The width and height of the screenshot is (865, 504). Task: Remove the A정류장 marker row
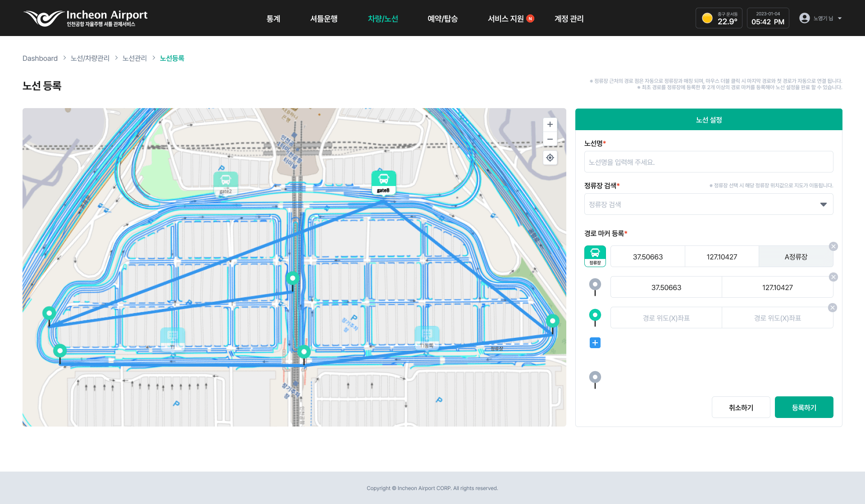[x=833, y=246]
